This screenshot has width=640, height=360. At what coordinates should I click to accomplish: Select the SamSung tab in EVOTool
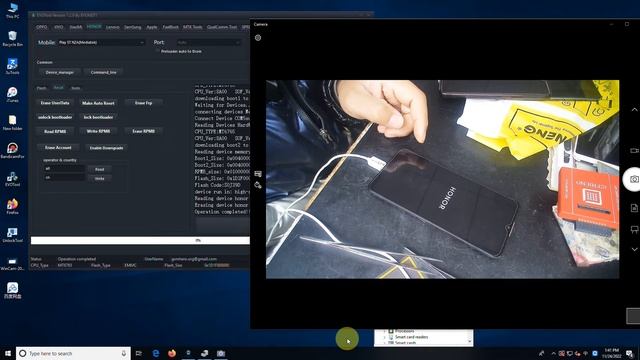pos(133,27)
